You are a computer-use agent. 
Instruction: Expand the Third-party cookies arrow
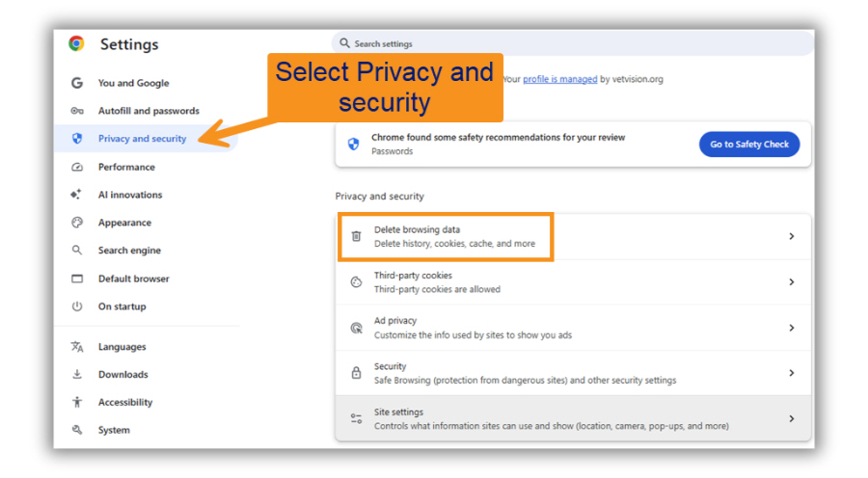[x=791, y=282]
